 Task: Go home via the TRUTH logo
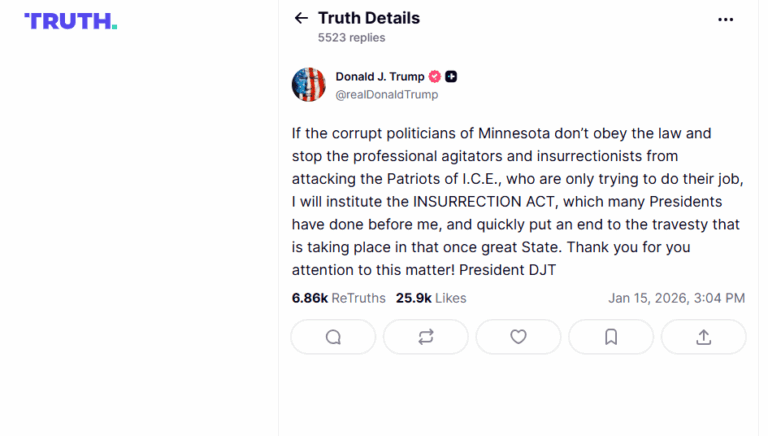(70, 21)
